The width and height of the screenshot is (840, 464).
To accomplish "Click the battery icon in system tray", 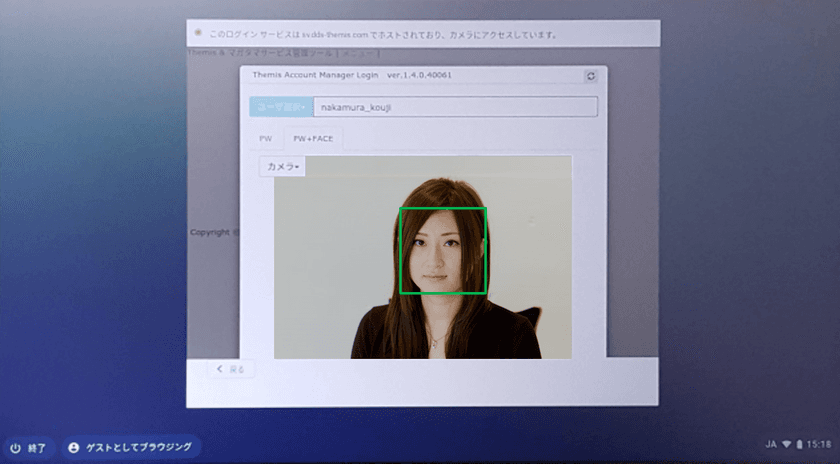I will pos(799,442).
